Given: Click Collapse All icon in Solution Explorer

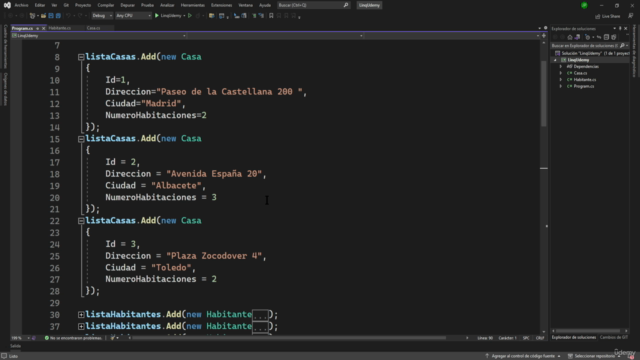Looking at the screenshot, I should pyautogui.click(x=606, y=37).
